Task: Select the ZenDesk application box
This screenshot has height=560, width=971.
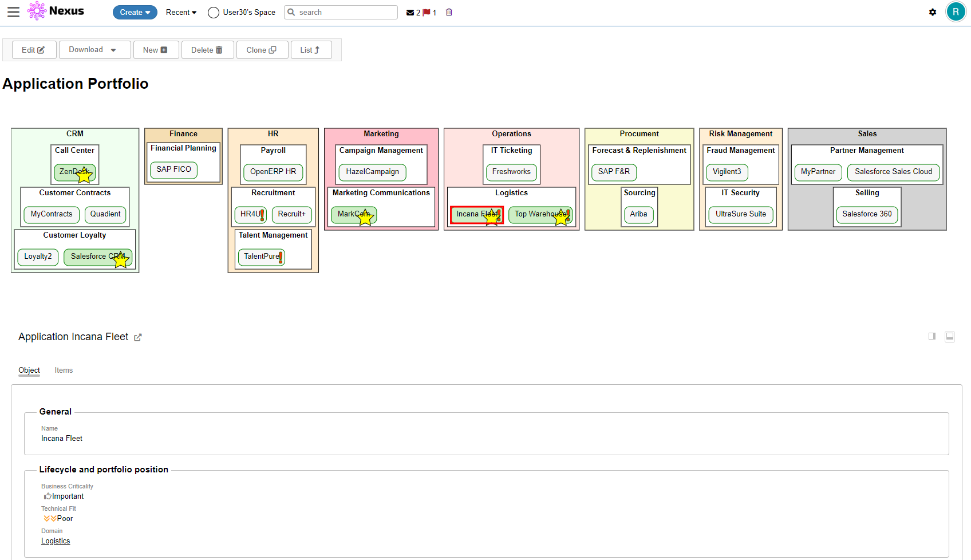Action: click(x=74, y=172)
